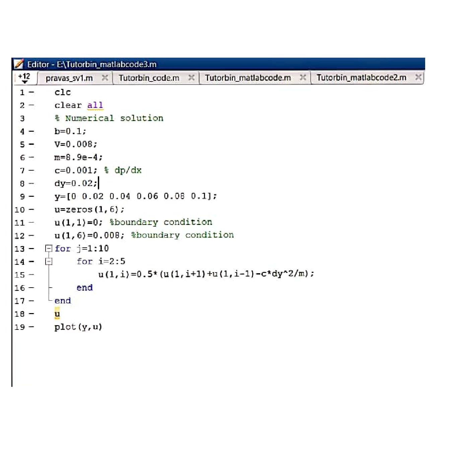Click the underlined 'all' keyword on line 2
461x476 pixels.
click(x=95, y=105)
